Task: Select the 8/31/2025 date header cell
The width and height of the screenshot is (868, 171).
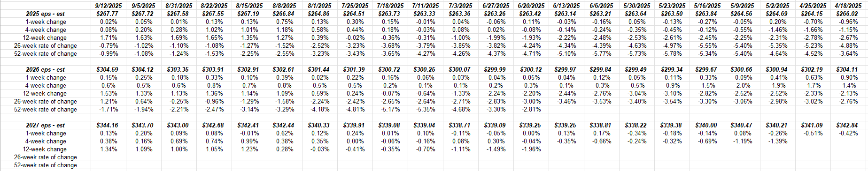Action: click(x=179, y=6)
